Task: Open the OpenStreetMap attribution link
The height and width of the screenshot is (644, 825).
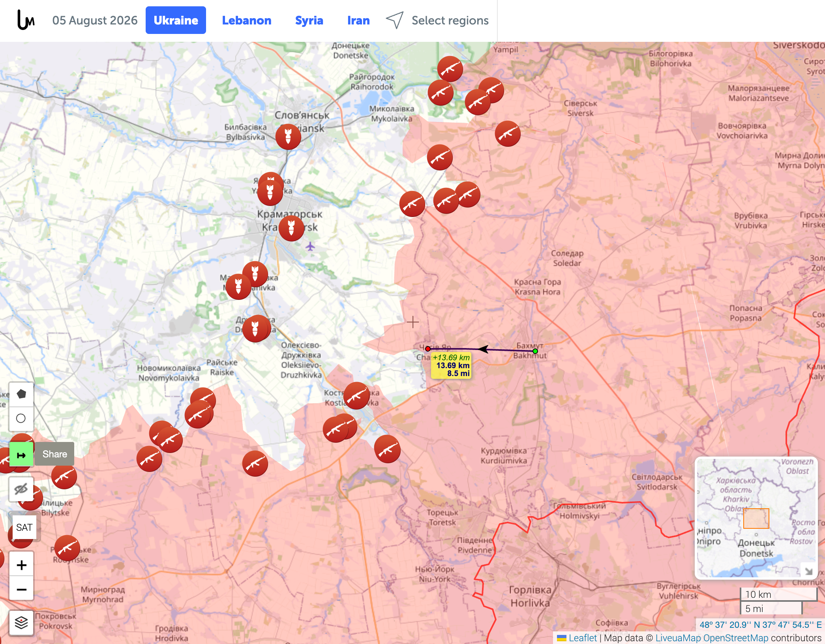Action: point(736,638)
